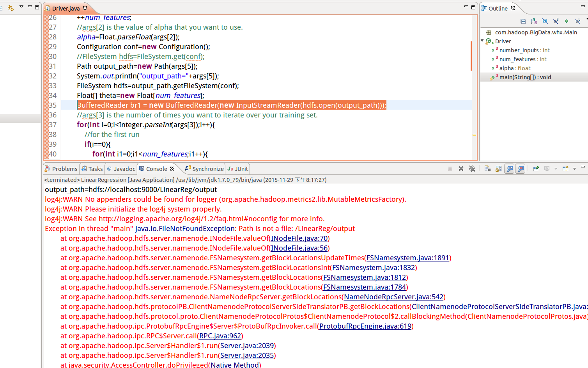The image size is (588, 368).
Task: Switch to the Tasks tab
Action: [92, 169]
